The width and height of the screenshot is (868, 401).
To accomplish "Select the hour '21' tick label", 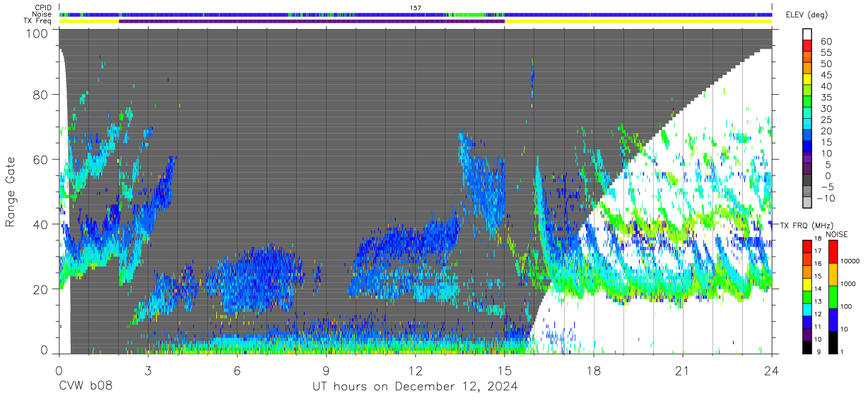I will [683, 370].
